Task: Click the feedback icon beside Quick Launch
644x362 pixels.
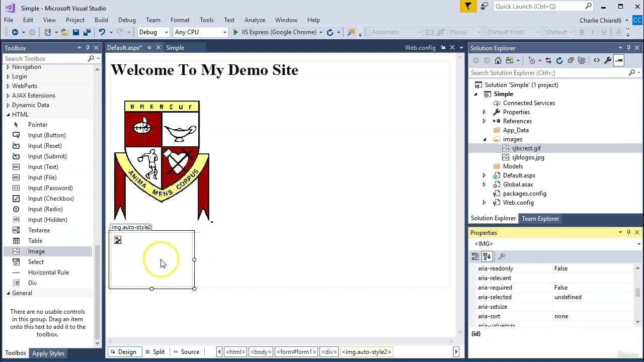Action: (x=484, y=7)
